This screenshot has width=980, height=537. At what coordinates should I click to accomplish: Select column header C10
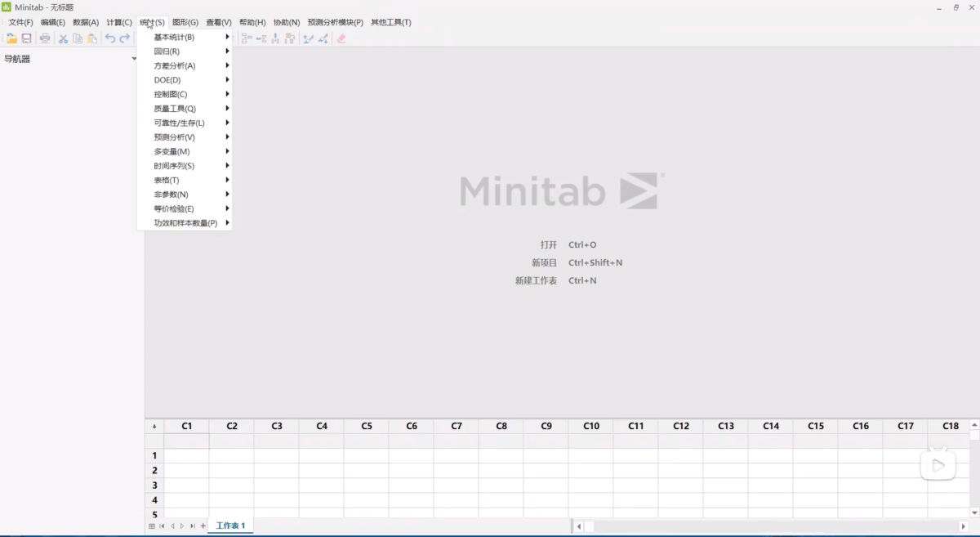(x=590, y=426)
